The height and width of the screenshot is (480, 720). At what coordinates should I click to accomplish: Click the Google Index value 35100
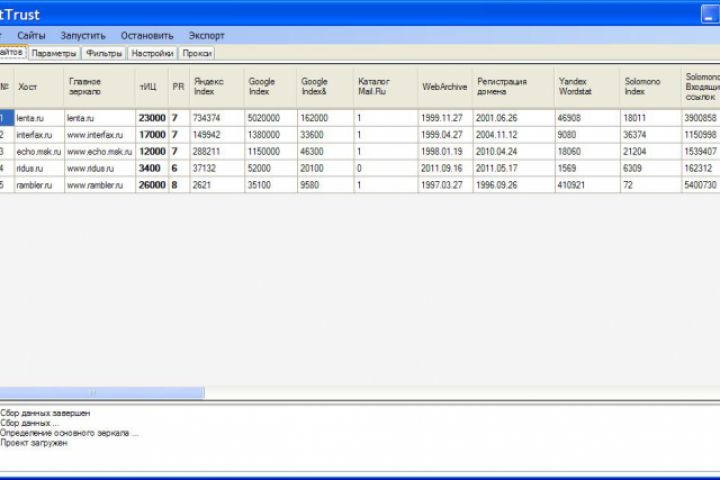point(271,185)
